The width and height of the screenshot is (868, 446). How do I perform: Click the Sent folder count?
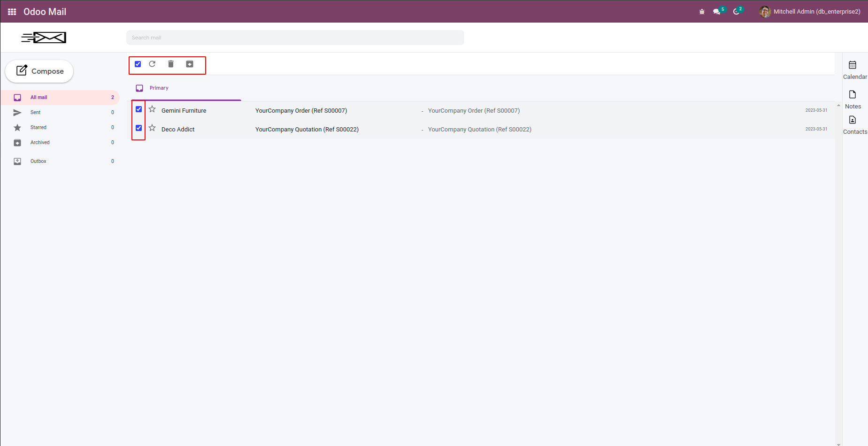click(113, 113)
